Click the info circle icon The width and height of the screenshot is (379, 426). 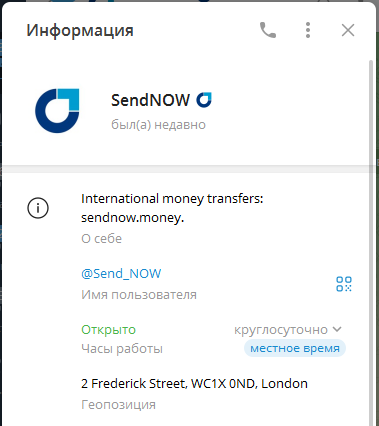[38, 208]
